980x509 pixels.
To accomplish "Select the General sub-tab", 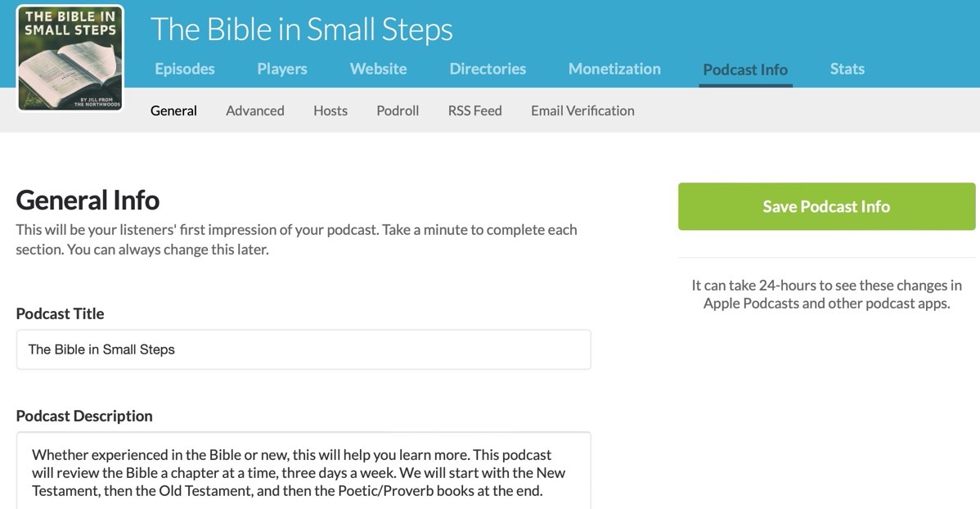I will click(x=173, y=110).
